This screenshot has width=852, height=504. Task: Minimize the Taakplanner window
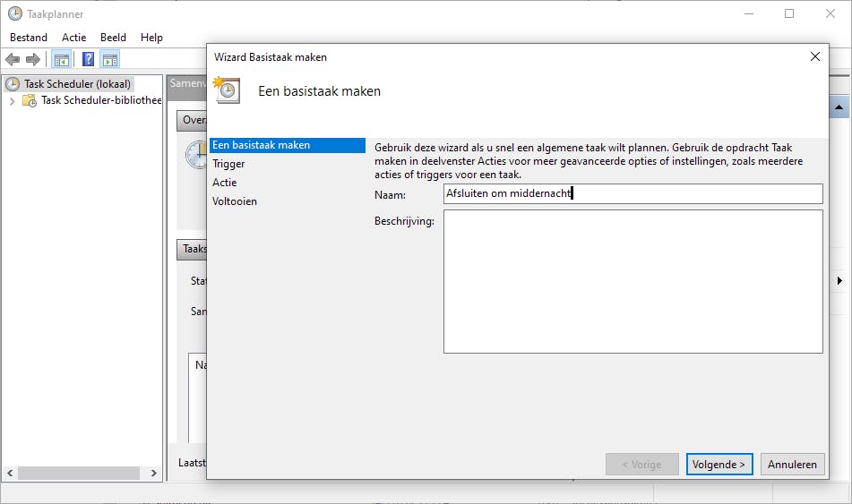749,13
